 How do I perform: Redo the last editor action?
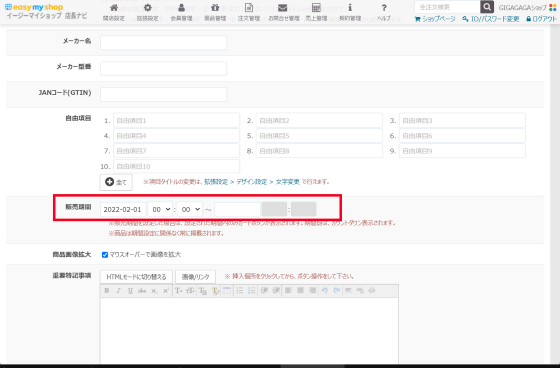[x=336, y=291]
